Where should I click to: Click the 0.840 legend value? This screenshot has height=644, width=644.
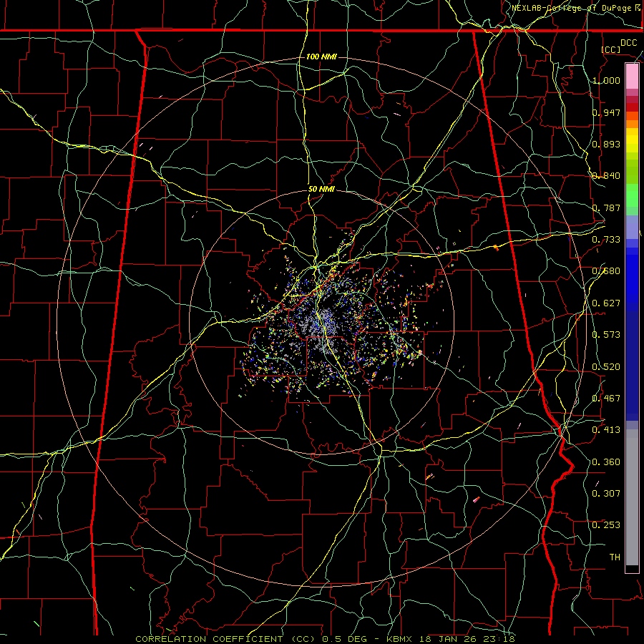tap(606, 176)
